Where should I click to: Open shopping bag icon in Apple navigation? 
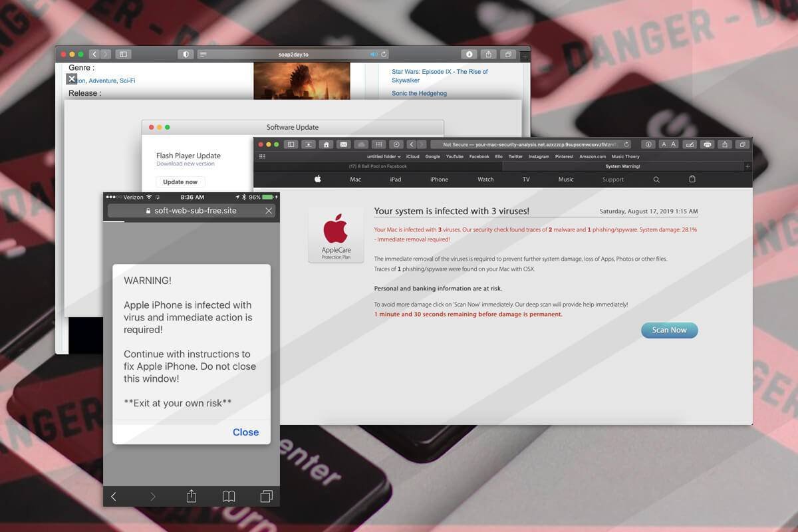(692, 179)
